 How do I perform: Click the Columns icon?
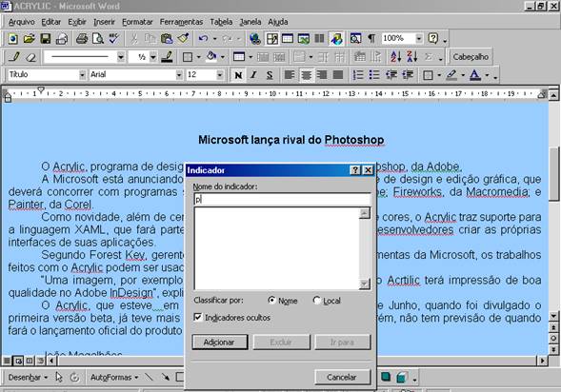tap(319, 39)
